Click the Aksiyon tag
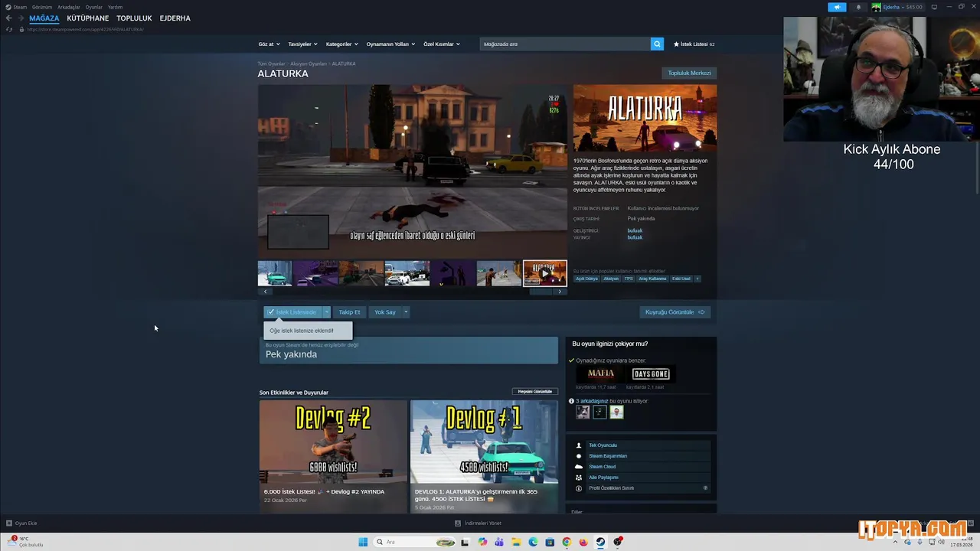Image resolution: width=980 pixels, height=551 pixels. pyautogui.click(x=611, y=279)
